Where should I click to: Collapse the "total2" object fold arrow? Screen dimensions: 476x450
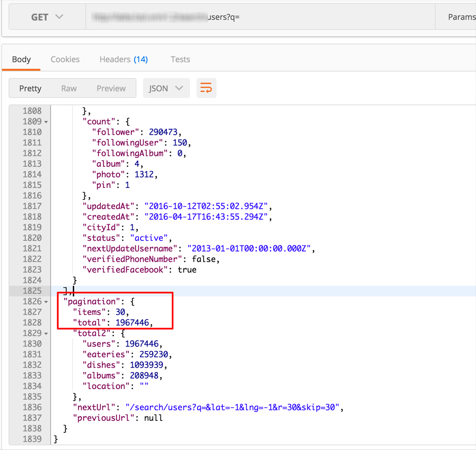tap(46, 333)
